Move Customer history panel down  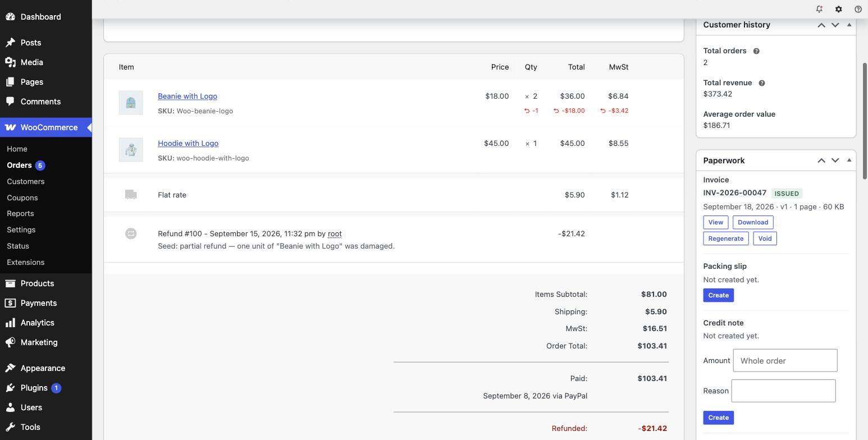tap(835, 25)
